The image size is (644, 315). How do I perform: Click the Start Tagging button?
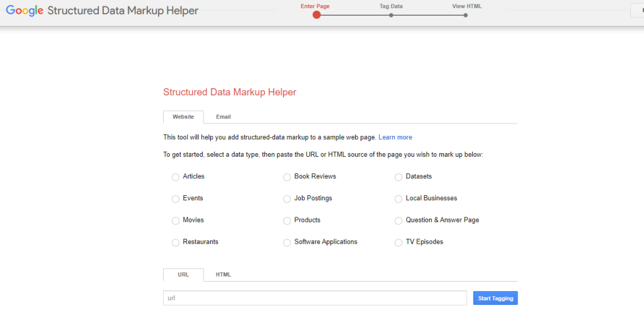click(495, 298)
